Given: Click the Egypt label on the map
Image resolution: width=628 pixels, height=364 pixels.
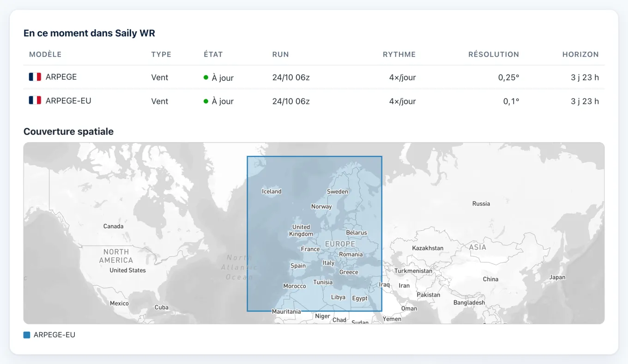Looking at the screenshot, I should [x=360, y=298].
